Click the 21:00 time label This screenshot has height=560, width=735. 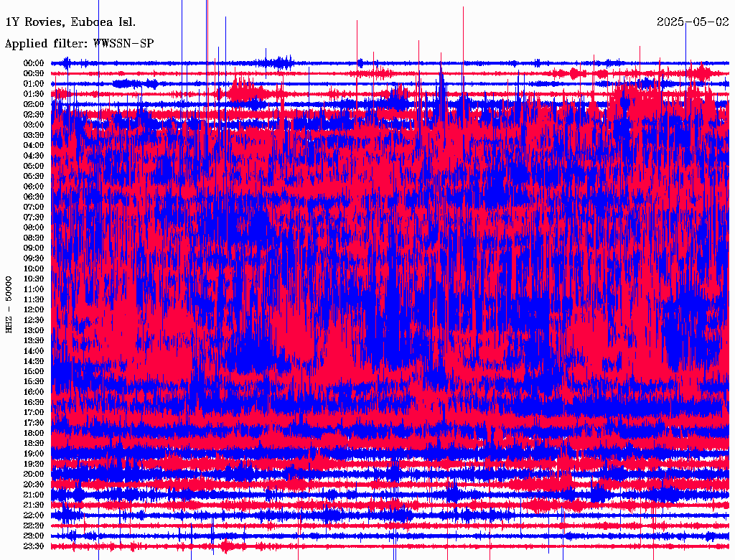point(34,495)
